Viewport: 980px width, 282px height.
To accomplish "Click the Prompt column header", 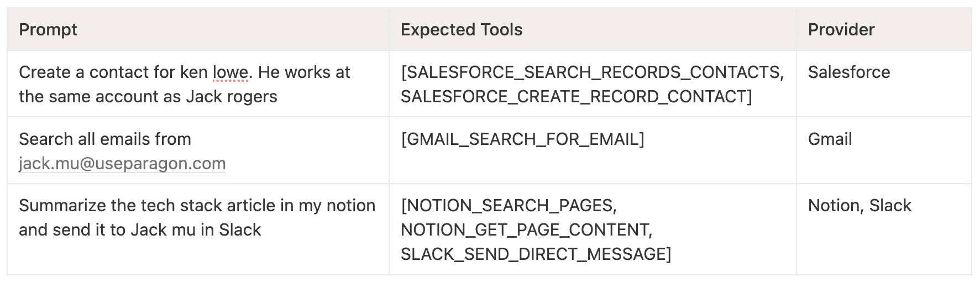I will point(48,30).
